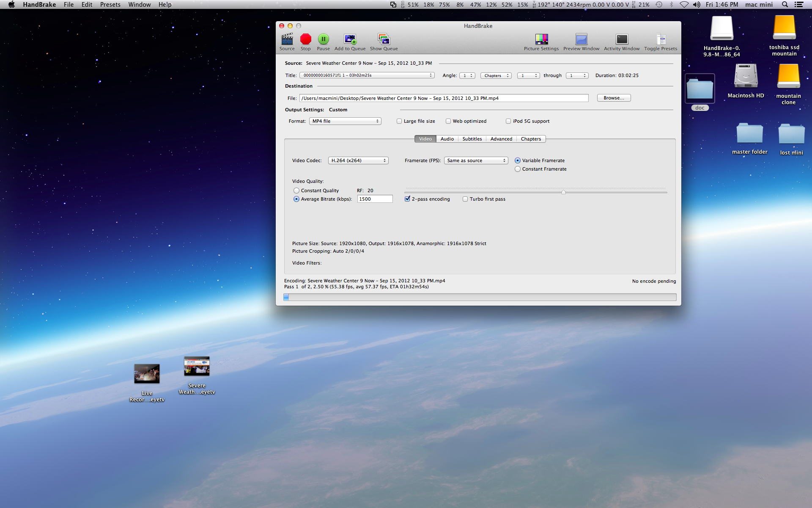
Task: Open the File menu
Action: coord(69,5)
